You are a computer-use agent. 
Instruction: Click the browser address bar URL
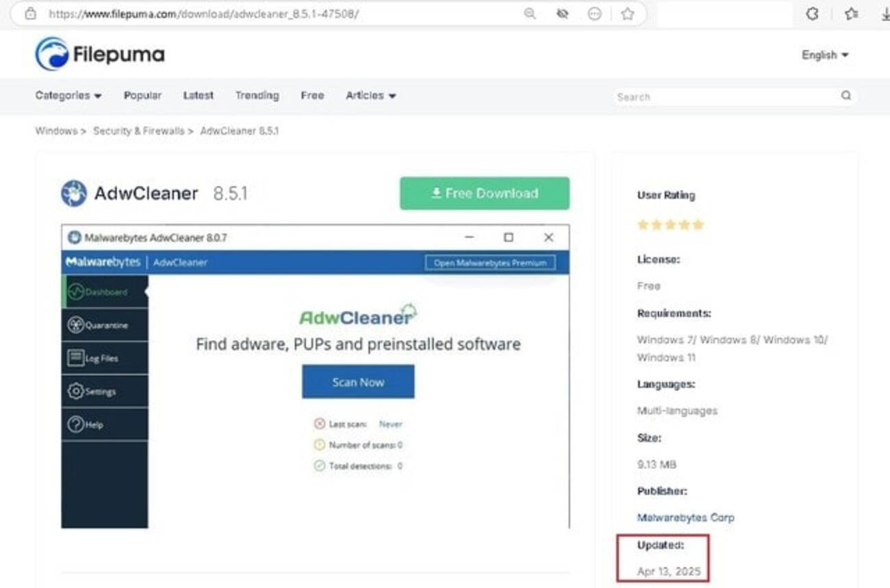(x=203, y=14)
